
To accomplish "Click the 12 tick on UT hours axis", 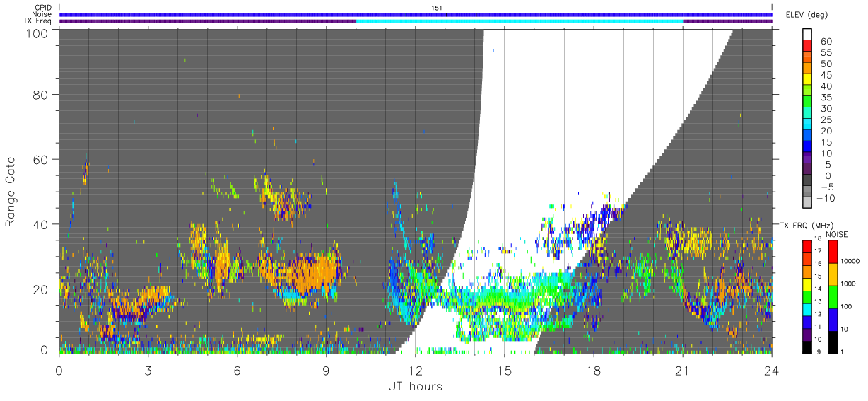I will click(x=415, y=370).
